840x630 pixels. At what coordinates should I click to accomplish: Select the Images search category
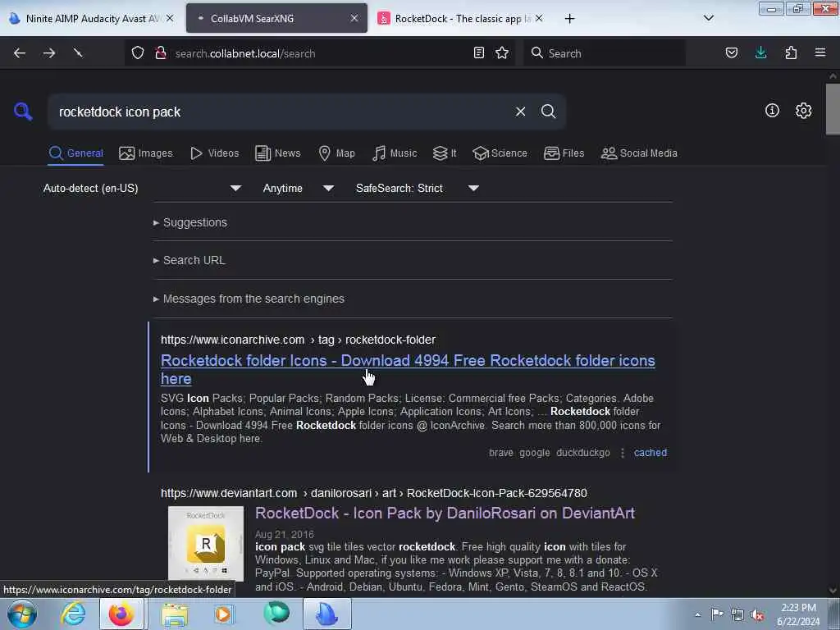click(x=146, y=153)
